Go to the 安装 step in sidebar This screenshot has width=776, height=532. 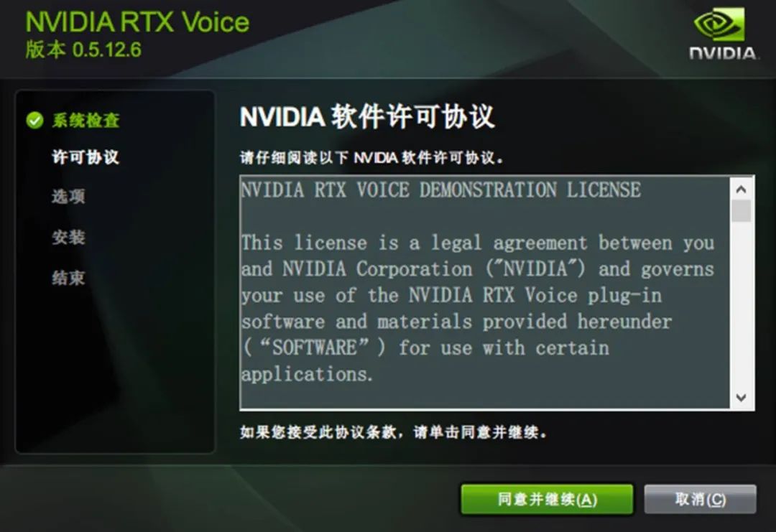[x=69, y=238]
